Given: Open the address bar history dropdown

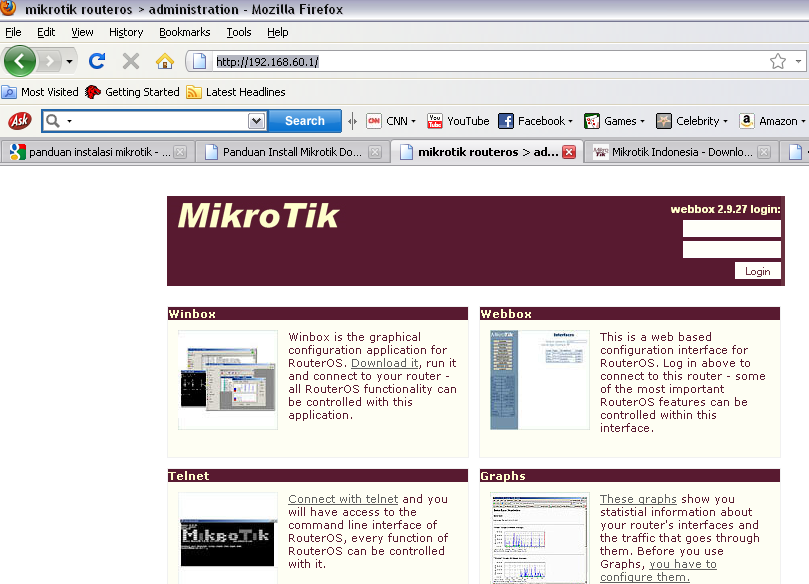Looking at the screenshot, I should 798,61.
